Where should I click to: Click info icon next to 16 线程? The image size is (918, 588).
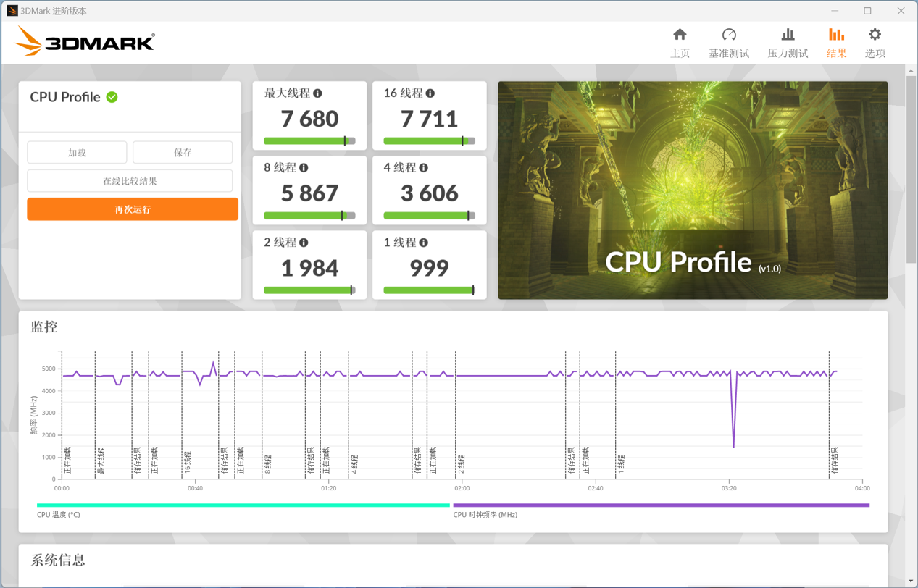pyautogui.click(x=430, y=93)
